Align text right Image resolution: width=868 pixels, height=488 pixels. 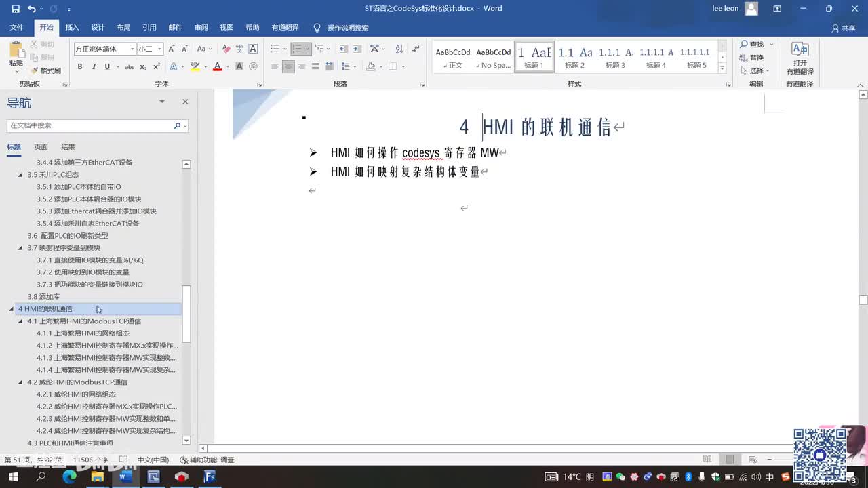coord(302,66)
